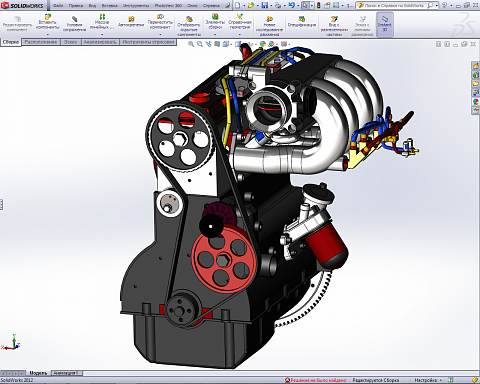This screenshot has height=384, width=480.
Task: Switch to the Инструменты отрисовки tab
Action: point(148,42)
